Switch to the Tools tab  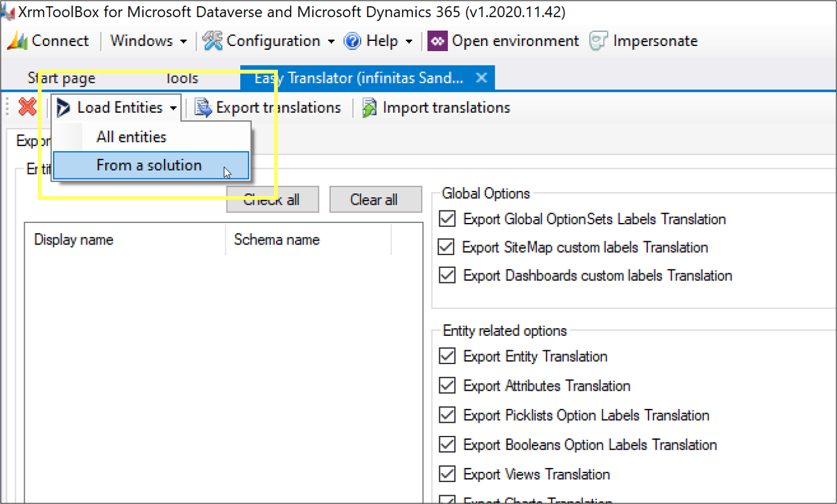click(x=182, y=78)
